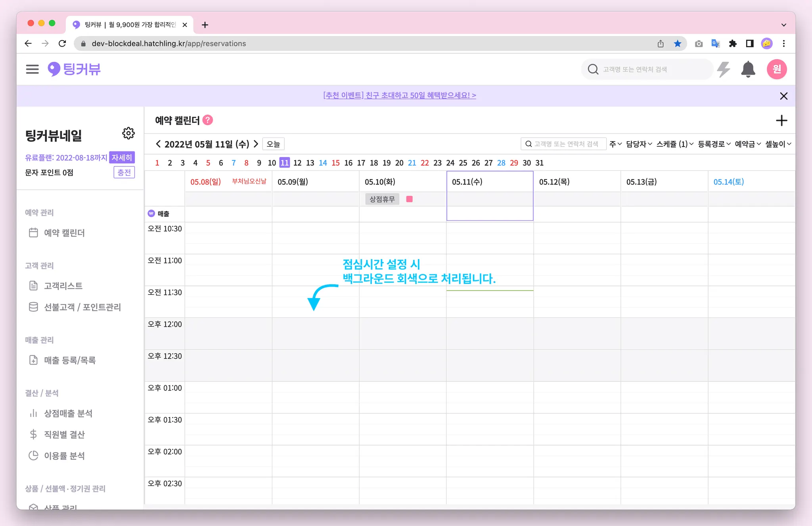
Task: Dismiss the event banner with the X
Action: point(783,96)
